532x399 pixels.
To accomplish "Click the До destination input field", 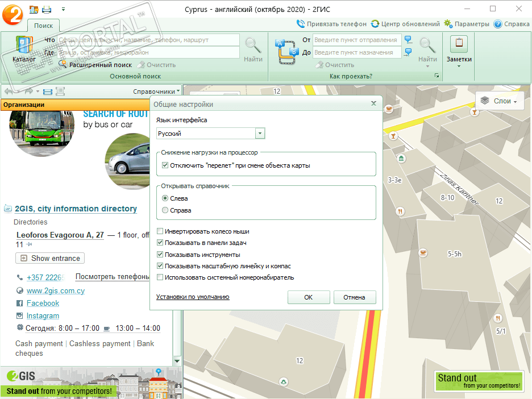I will (x=357, y=53).
